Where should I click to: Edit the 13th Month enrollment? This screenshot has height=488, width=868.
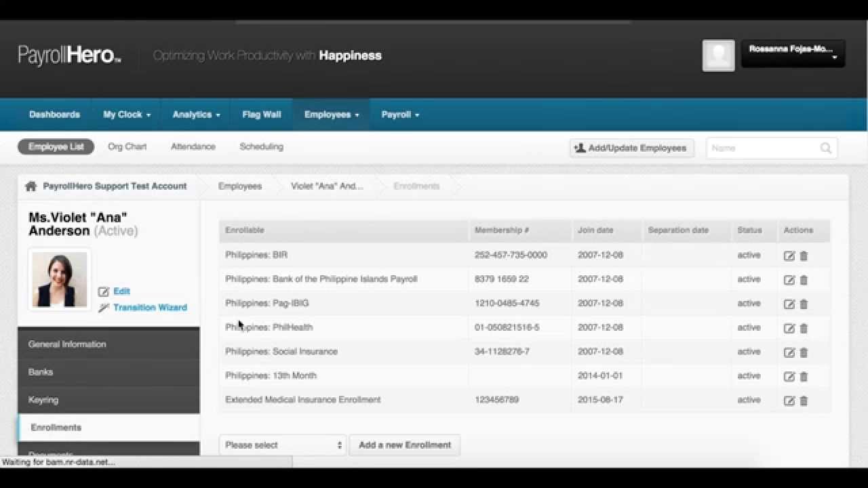pos(789,376)
